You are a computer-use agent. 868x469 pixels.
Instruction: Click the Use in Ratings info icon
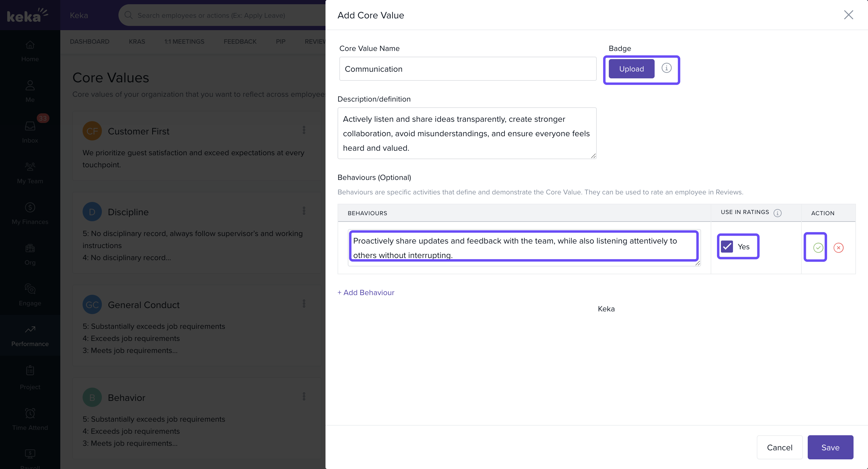pyautogui.click(x=777, y=213)
